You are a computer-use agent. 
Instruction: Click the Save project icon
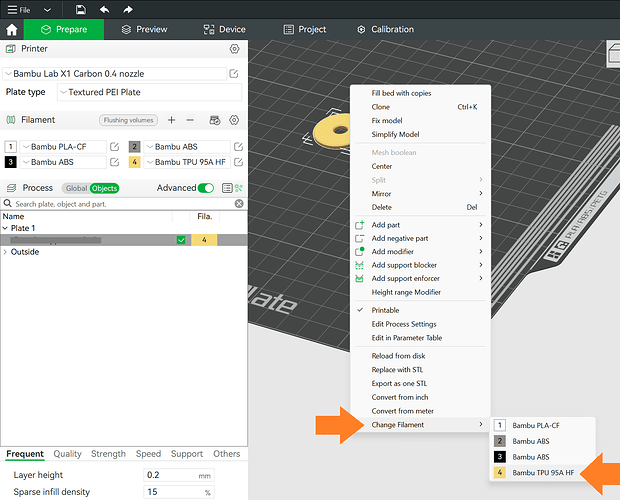pos(81,9)
